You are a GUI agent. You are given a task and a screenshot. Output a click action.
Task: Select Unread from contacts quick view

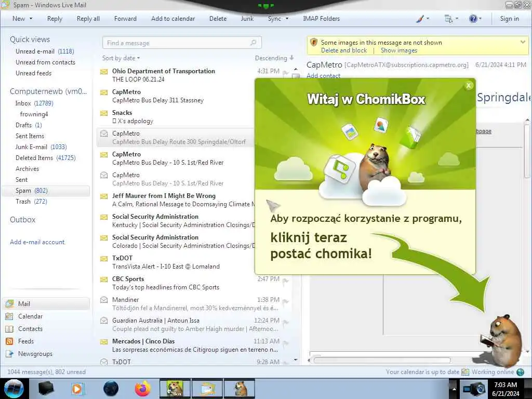46,62
